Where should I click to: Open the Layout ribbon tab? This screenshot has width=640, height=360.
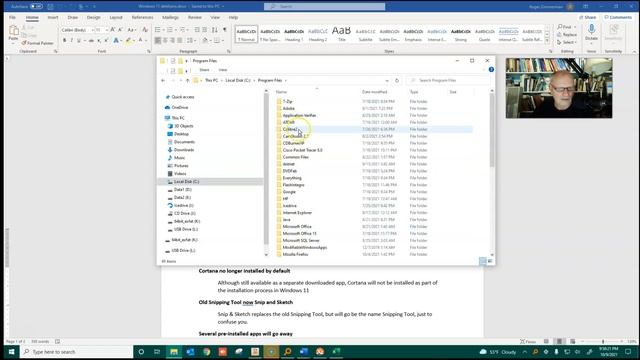[116, 18]
